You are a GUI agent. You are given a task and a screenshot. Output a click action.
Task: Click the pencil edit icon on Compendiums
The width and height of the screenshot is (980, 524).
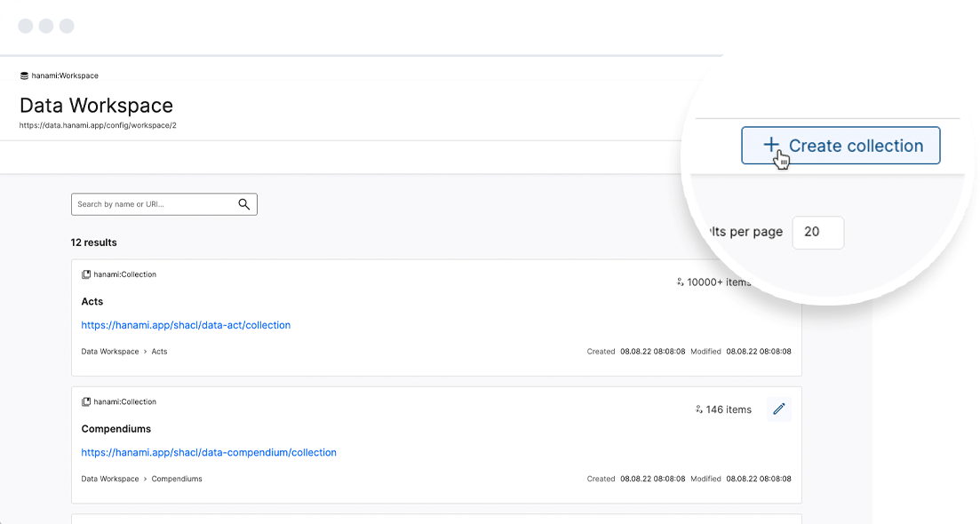coord(779,409)
